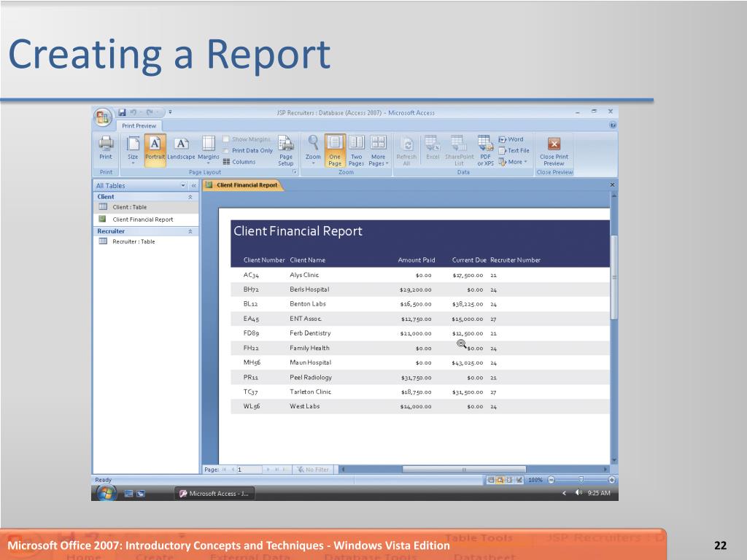This screenshot has height=560, width=747.
Task: Open the More Pages dropdown
Action: (379, 150)
